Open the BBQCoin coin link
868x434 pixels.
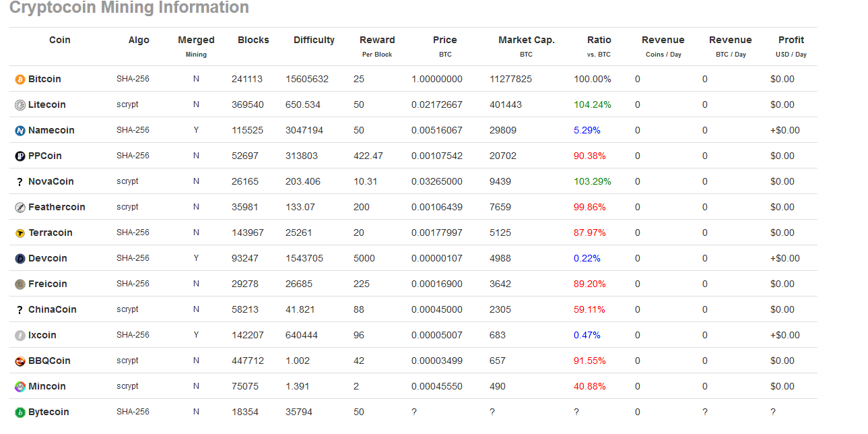point(49,361)
